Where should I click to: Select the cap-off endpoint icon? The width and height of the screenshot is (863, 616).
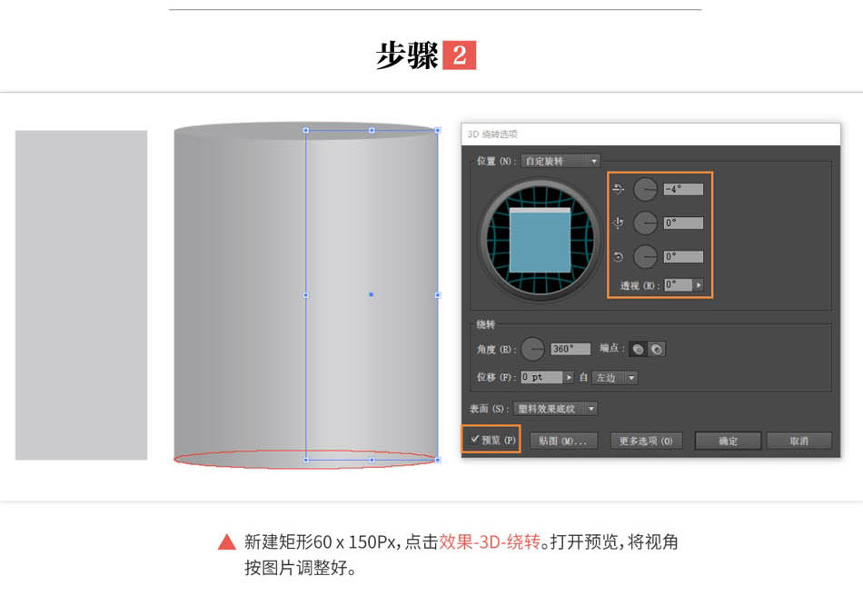tap(656, 349)
